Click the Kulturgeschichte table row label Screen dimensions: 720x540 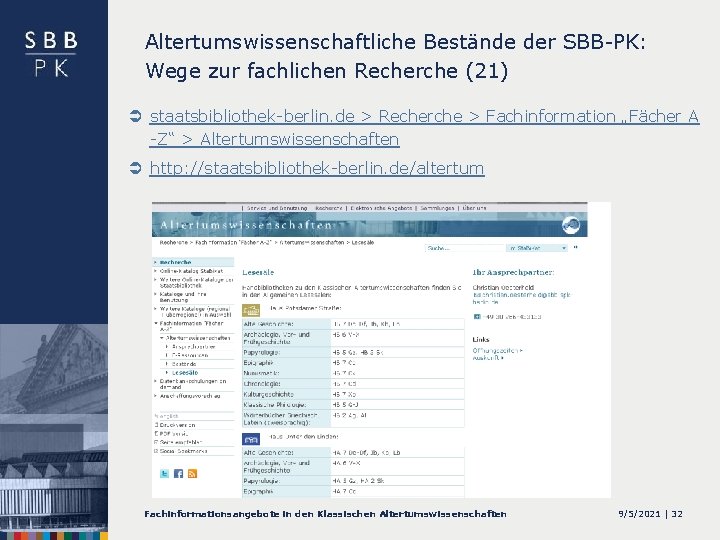coord(268,394)
